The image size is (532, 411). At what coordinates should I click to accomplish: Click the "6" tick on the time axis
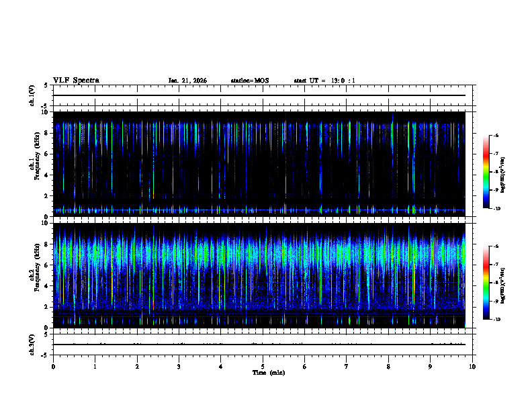(305, 367)
